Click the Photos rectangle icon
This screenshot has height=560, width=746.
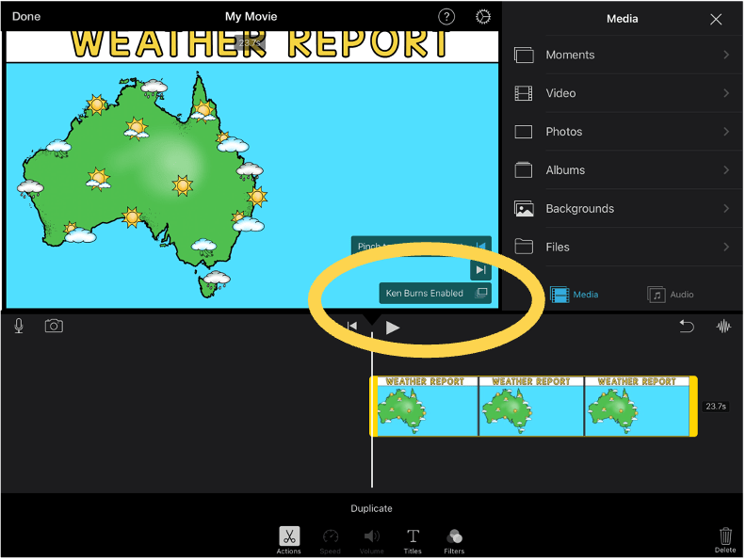[524, 132]
